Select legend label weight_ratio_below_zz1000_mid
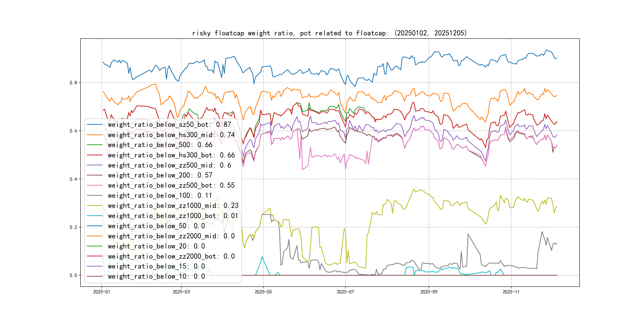This screenshot has width=644, height=322. 173,206
